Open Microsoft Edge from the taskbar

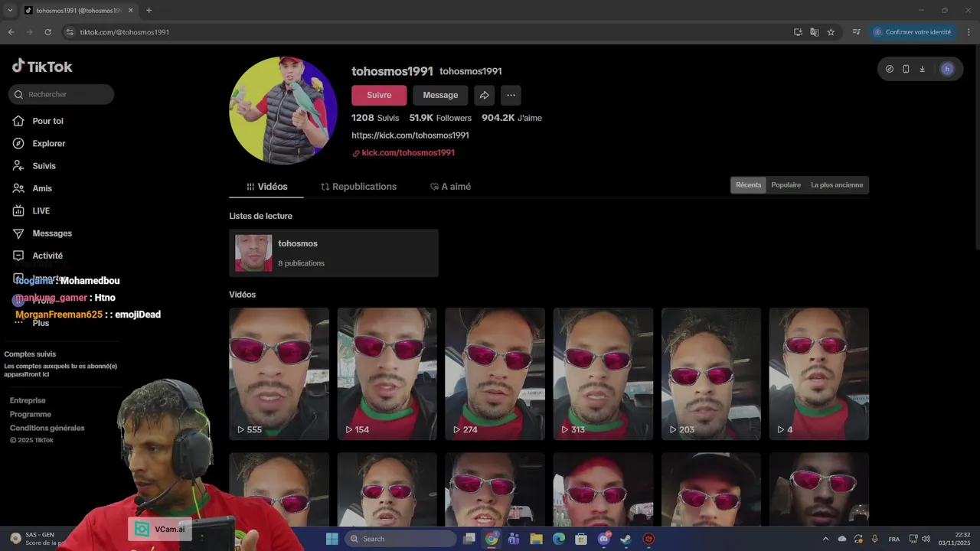click(x=559, y=539)
